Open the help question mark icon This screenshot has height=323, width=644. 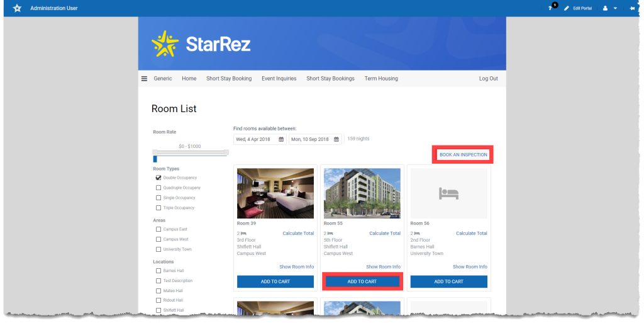pos(550,8)
